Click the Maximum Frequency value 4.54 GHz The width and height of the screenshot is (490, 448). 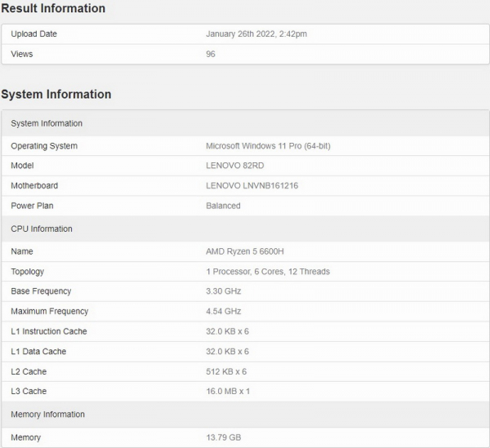[225, 312]
